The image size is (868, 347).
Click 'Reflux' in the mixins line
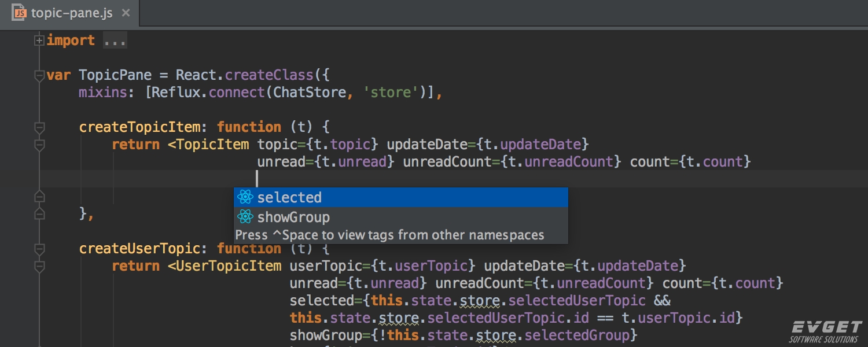tap(176, 93)
